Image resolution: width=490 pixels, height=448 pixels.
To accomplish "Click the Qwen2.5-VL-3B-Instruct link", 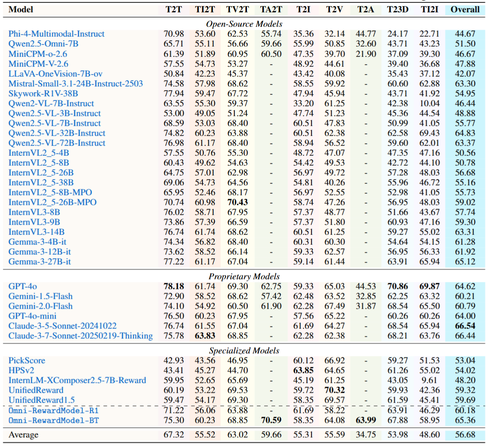I will (54, 113).
